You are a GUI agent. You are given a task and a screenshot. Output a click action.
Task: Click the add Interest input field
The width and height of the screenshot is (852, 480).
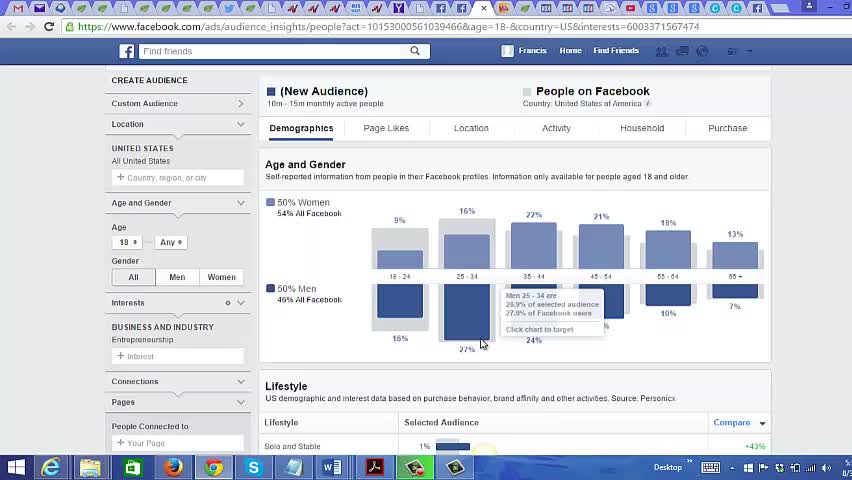pyautogui.click(x=178, y=357)
